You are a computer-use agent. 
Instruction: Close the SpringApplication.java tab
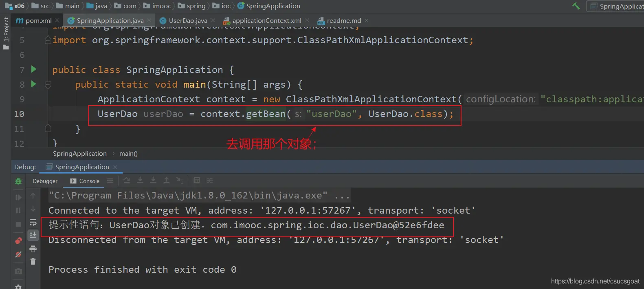click(149, 20)
